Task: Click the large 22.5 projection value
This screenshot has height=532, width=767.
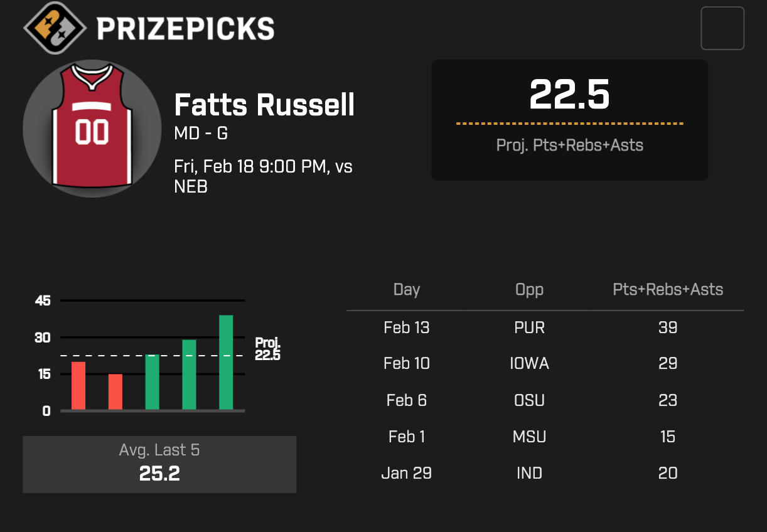Action: [x=569, y=95]
